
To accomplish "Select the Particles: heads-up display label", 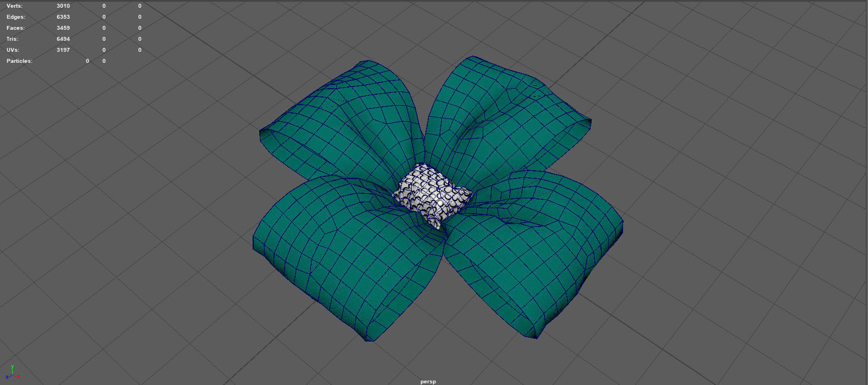I will coord(19,61).
